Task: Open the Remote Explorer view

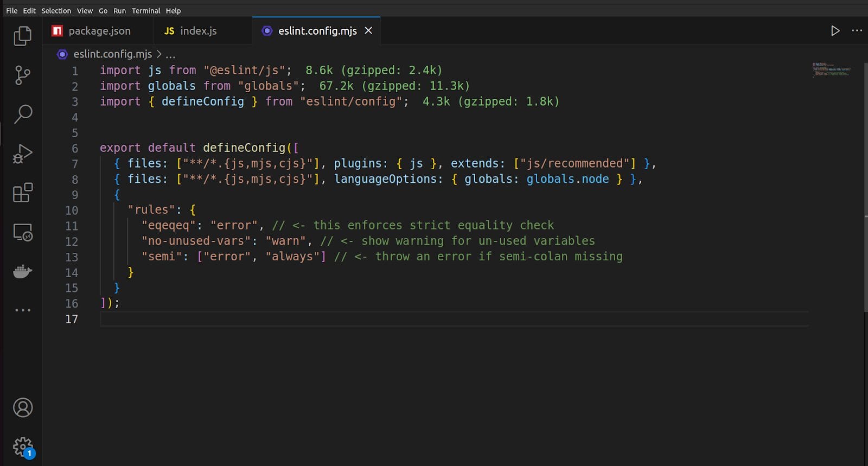Action: (x=22, y=232)
